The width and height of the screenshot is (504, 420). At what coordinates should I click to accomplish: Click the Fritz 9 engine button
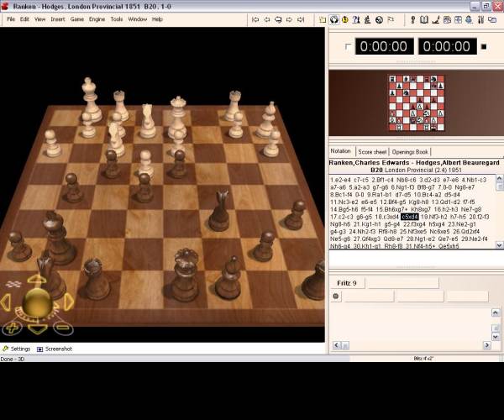click(347, 283)
